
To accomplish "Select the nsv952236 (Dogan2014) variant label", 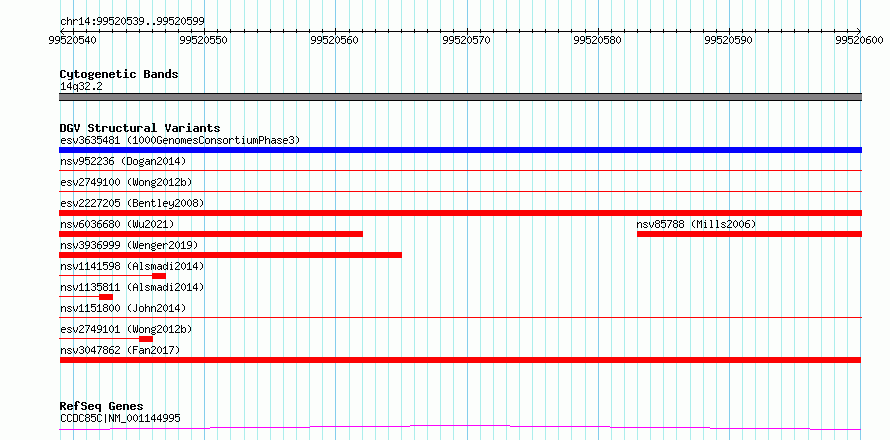I will [x=123, y=161].
